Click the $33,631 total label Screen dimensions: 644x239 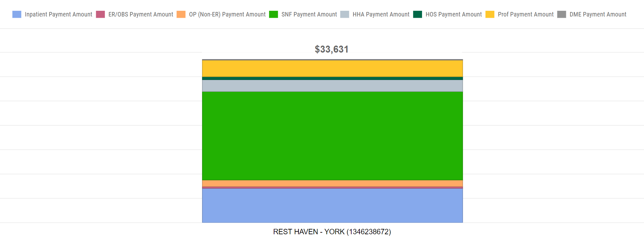[x=332, y=49]
